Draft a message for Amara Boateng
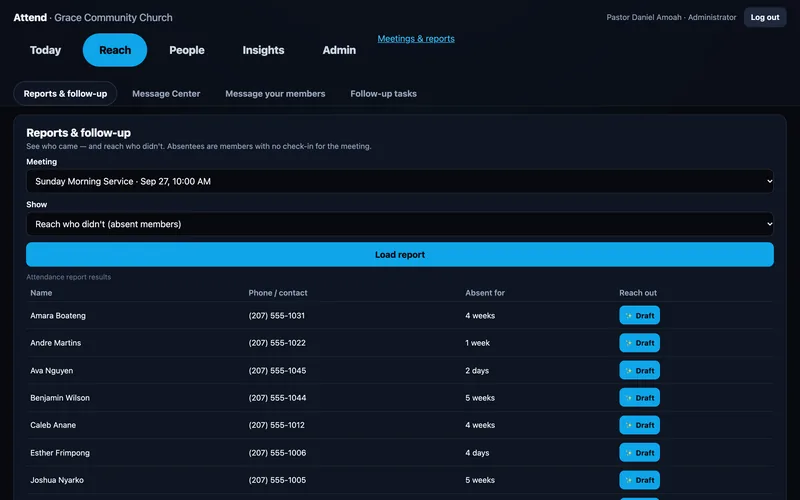This screenshot has width=800, height=500. point(639,315)
